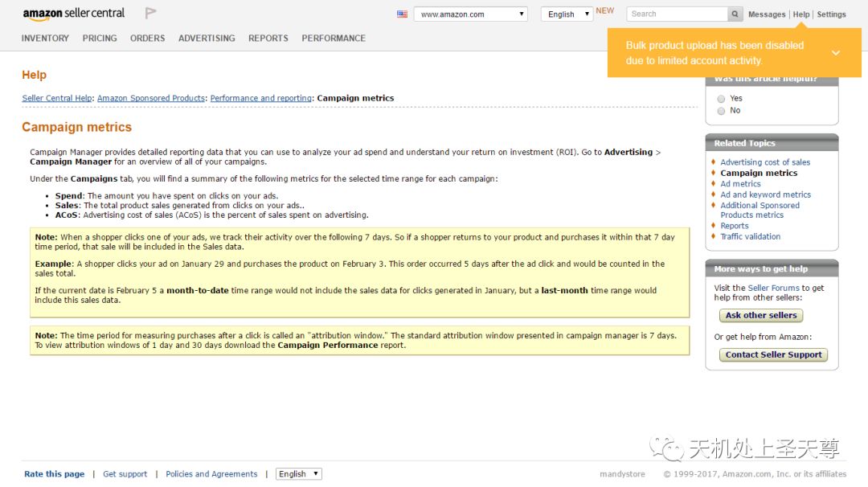This screenshot has width=868, height=487.
Task: Open Policies and Agreements footer link
Action: tap(211, 473)
